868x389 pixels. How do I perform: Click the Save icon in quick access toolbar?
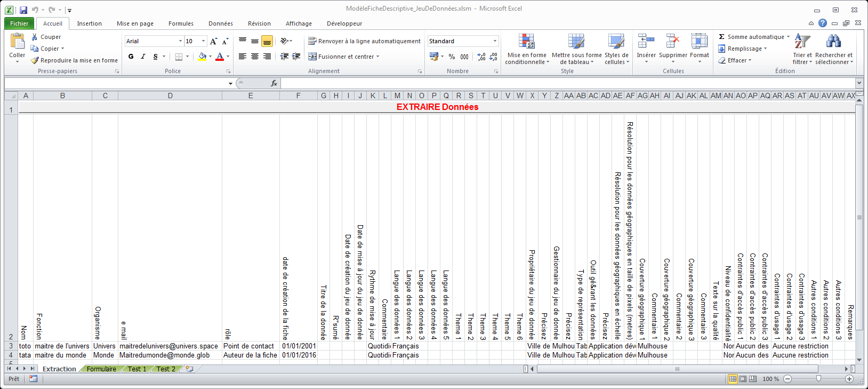(23, 10)
